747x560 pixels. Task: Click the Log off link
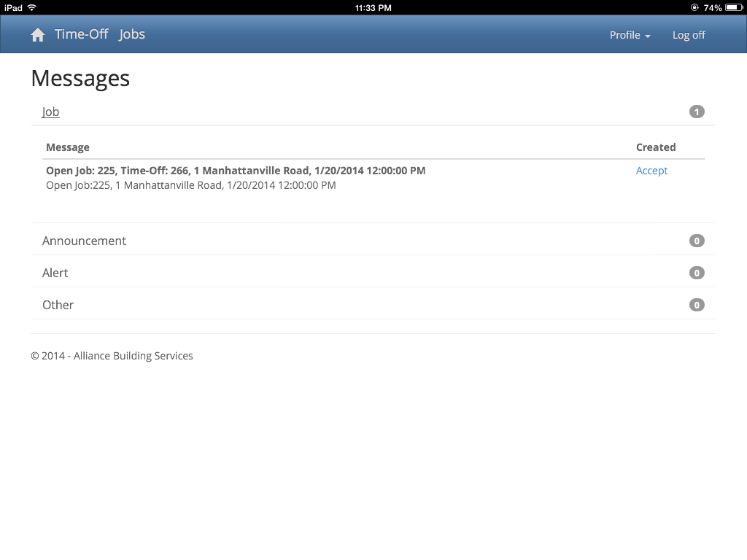689,35
